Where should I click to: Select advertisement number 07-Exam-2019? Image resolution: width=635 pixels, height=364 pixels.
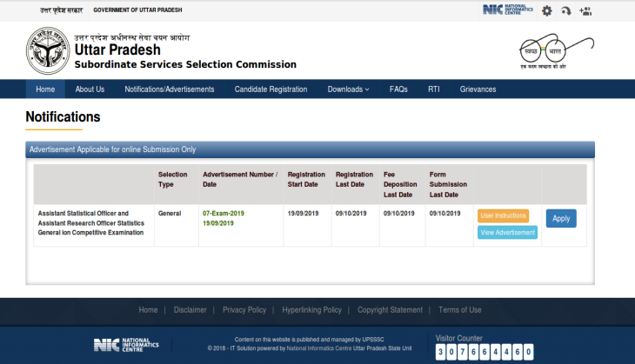click(224, 213)
